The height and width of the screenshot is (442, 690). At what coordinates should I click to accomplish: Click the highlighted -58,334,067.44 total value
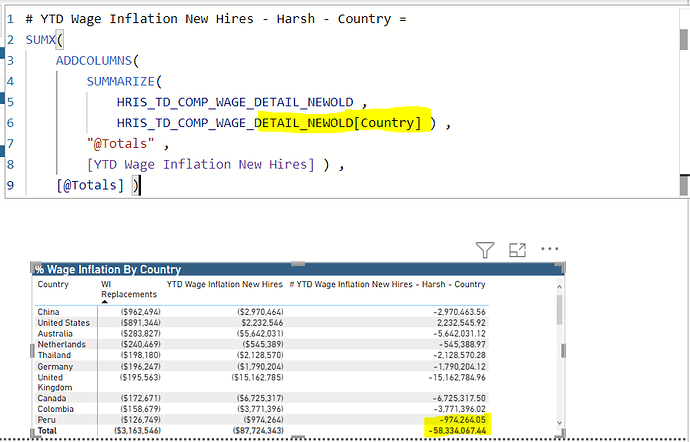(457, 431)
